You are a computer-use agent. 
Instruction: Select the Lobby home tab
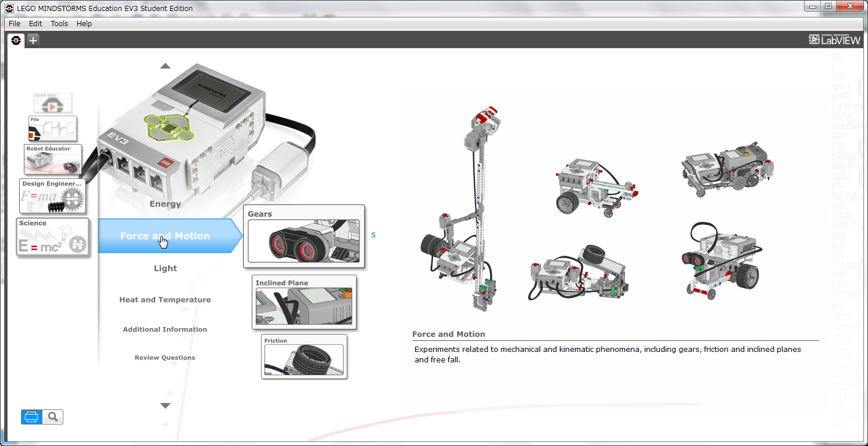point(16,40)
